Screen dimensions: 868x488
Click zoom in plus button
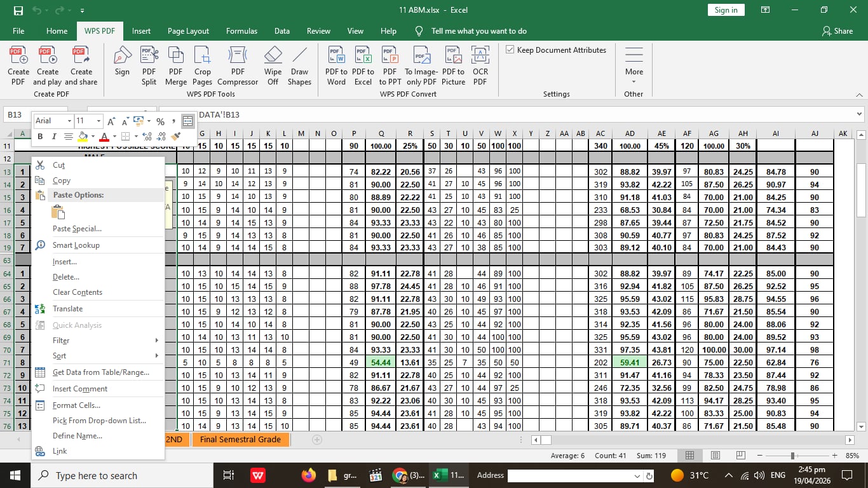coord(834,456)
